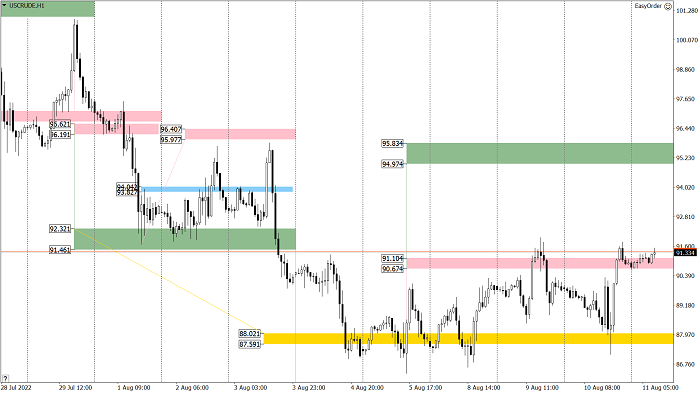Click the 3 Aug 03:00 time axis label
700x393 pixels.
[x=250, y=388]
